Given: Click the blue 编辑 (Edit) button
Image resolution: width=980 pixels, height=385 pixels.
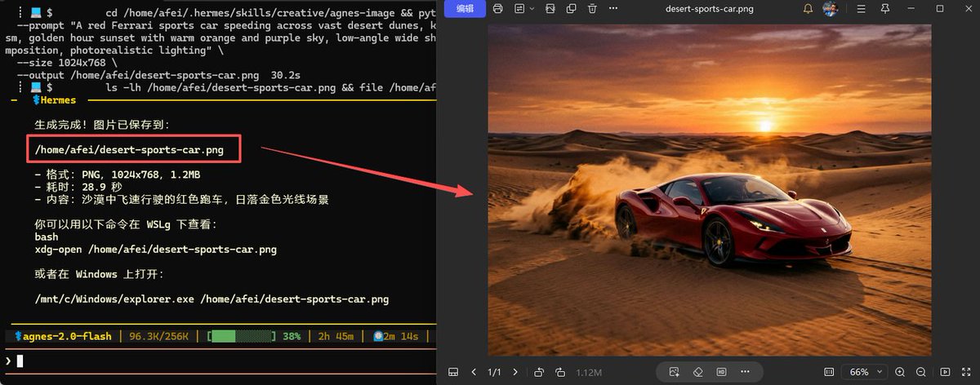Looking at the screenshot, I should point(465,9).
